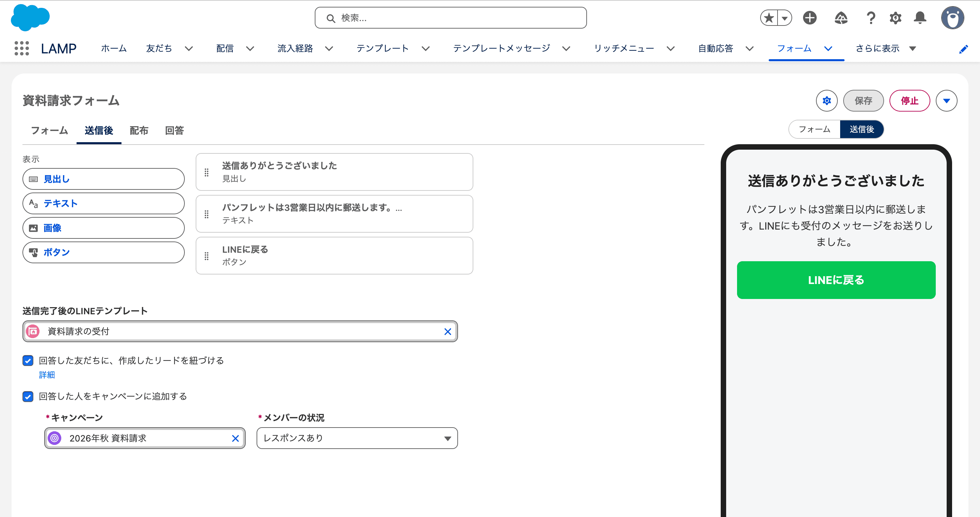Click green LINEに戻る preview button
The width and height of the screenshot is (980, 517).
(x=836, y=280)
